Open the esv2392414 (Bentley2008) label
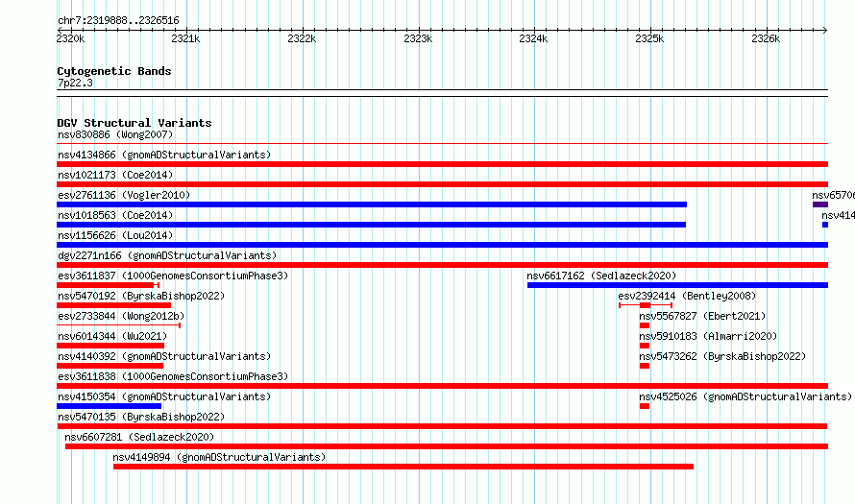The image size is (855, 504). click(x=687, y=296)
